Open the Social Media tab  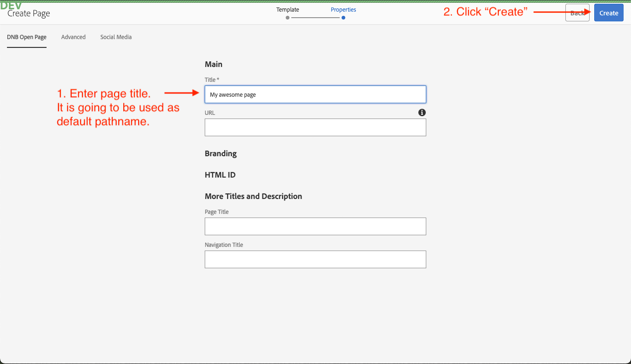tap(116, 37)
